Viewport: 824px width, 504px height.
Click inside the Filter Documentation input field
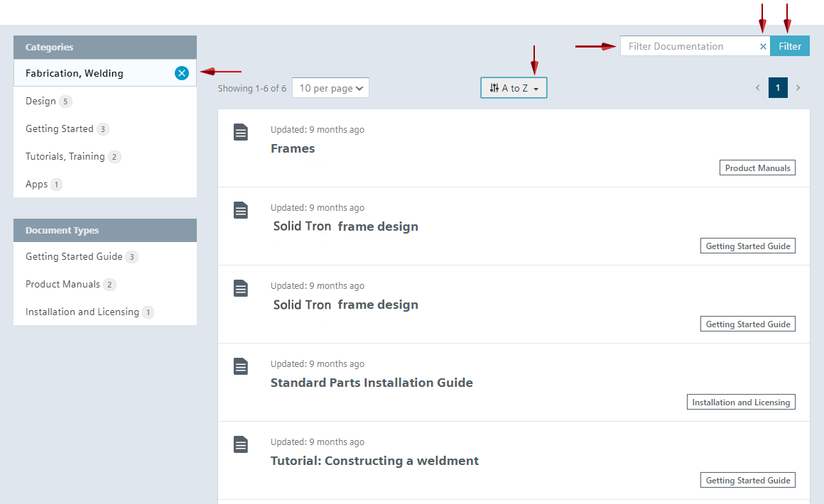click(x=685, y=46)
